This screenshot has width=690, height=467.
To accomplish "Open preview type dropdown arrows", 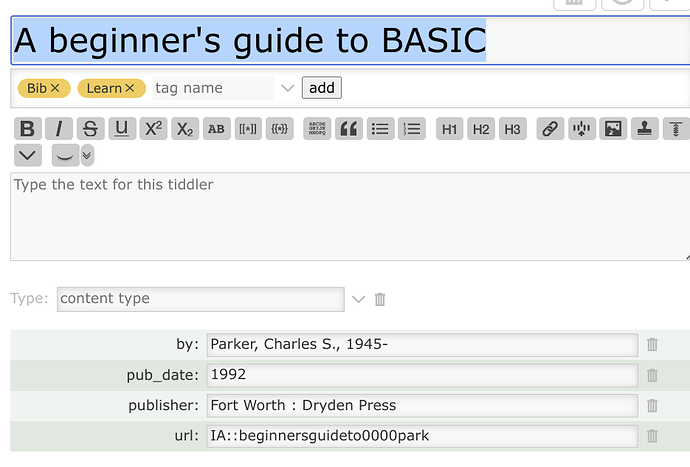I will (87, 155).
